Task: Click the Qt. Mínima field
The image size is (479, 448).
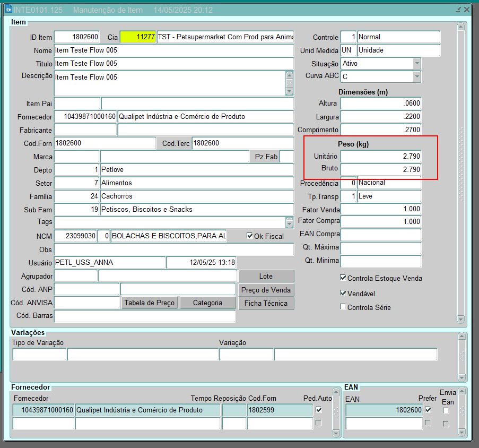Action: point(381,261)
